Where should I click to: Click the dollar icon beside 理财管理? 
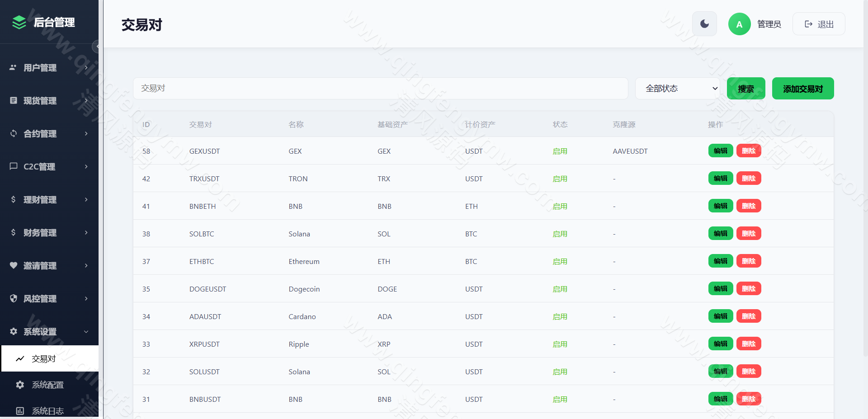click(x=14, y=199)
